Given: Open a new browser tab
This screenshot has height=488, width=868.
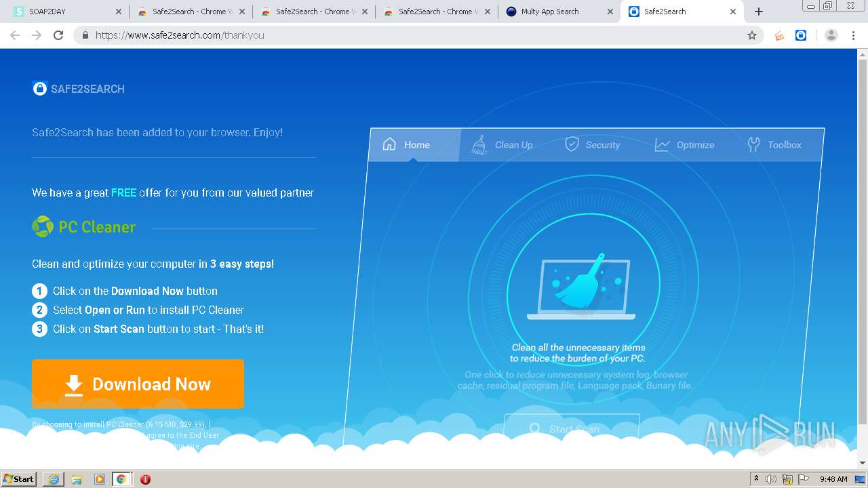Looking at the screenshot, I should [x=759, y=12].
